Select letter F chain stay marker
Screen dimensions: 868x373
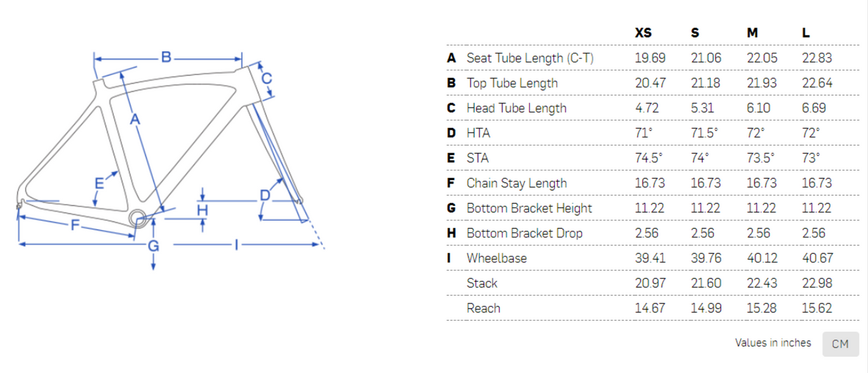(74, 227)
